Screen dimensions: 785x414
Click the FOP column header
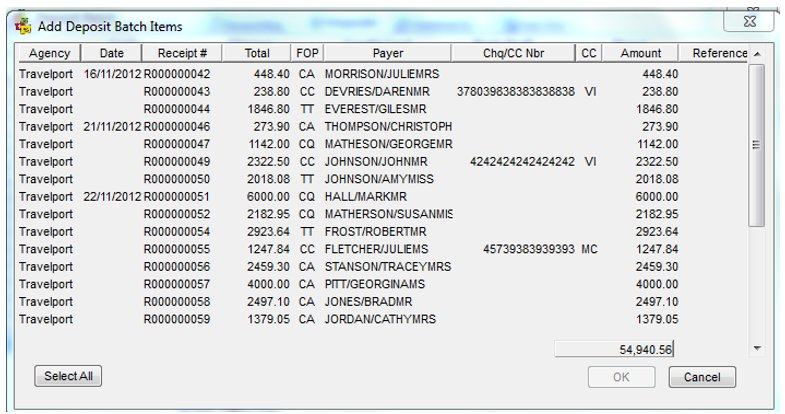(307, 53)
